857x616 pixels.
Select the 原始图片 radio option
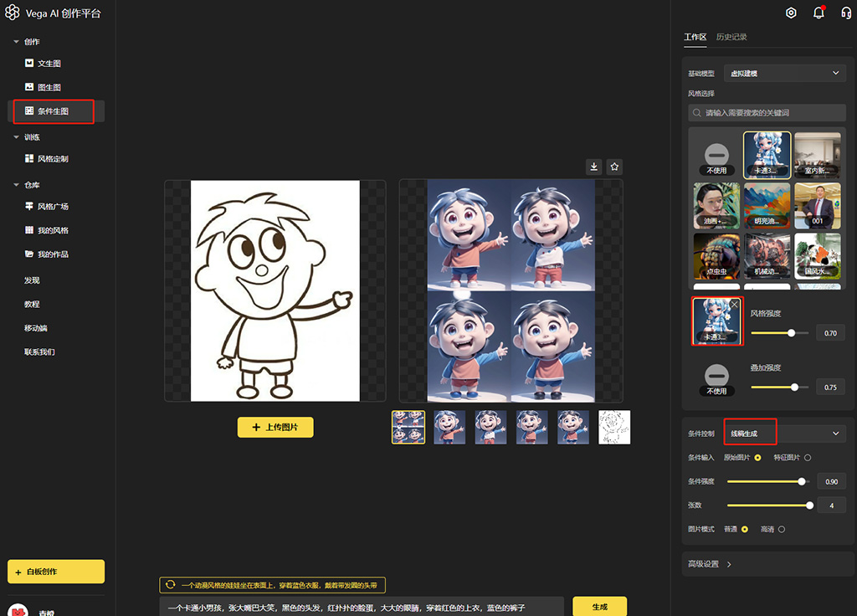click(757, 457)
